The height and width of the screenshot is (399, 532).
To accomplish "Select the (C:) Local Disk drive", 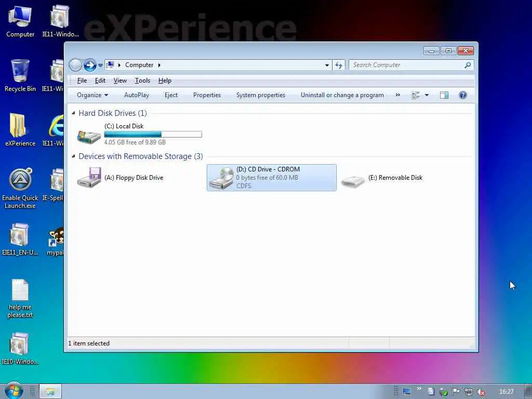I will click(x=139, y=134).
